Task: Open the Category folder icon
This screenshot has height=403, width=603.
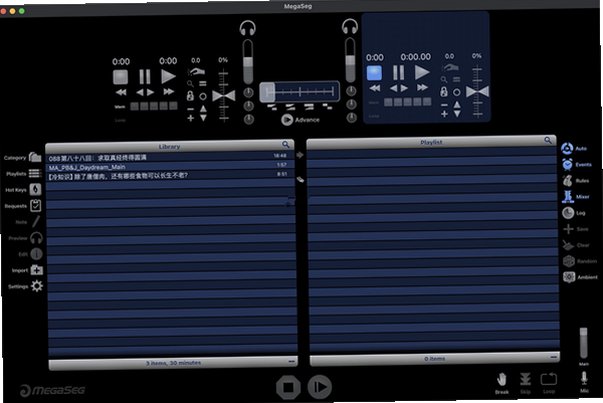Action: [35, 157]
